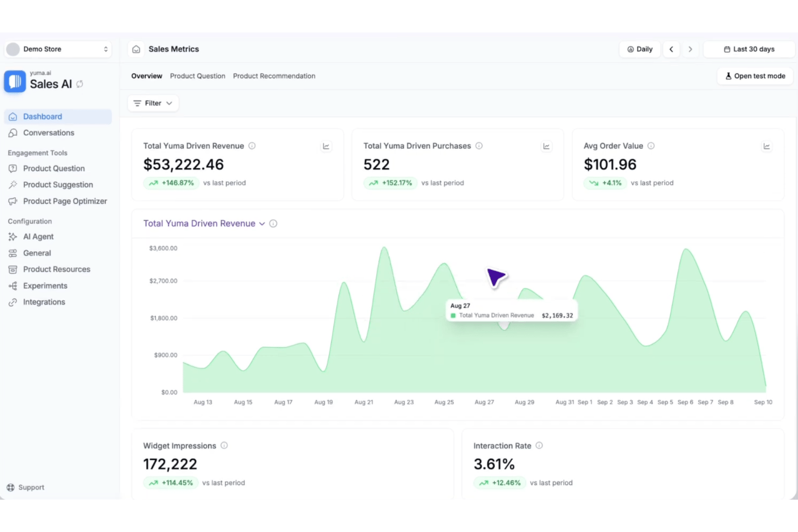
Task: Click info icon beside Widget Impressions
Action: pos(224,445)
